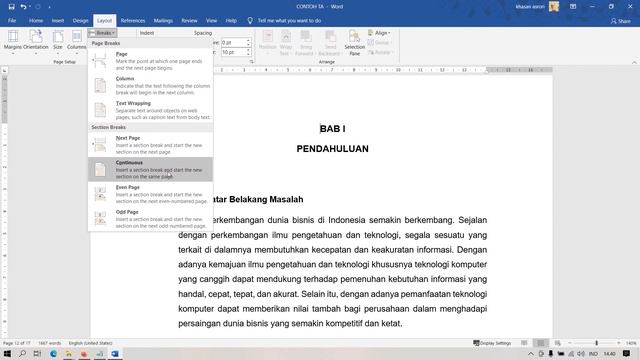Insert a Column break
The width and height of the screenshot is (640, 360).
[151, 85]
